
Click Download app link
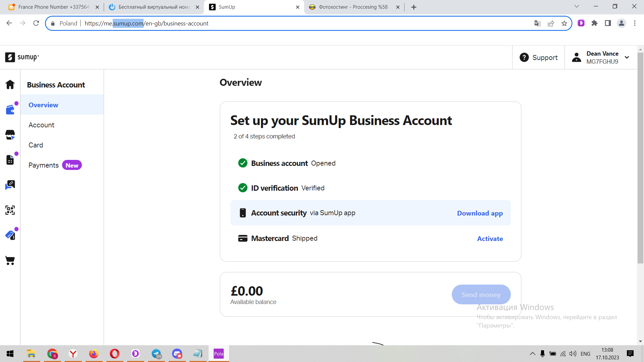480,213
